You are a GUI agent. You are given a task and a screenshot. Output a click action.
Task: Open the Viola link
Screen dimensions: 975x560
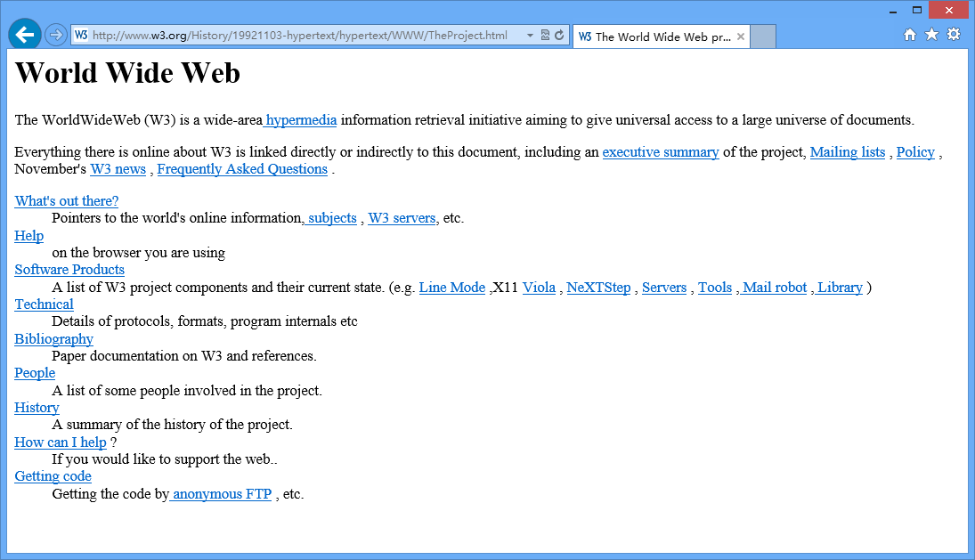(x=539, y=288)
